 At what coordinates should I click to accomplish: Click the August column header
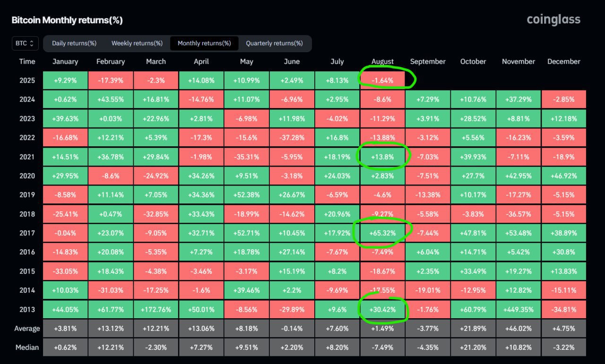pyautogui.click(x=382, y=61)
